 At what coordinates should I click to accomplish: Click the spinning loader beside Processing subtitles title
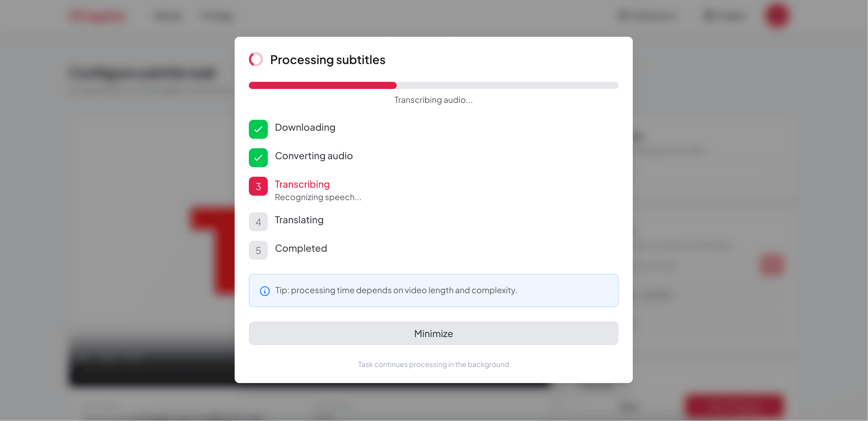(x=256, y=59)
